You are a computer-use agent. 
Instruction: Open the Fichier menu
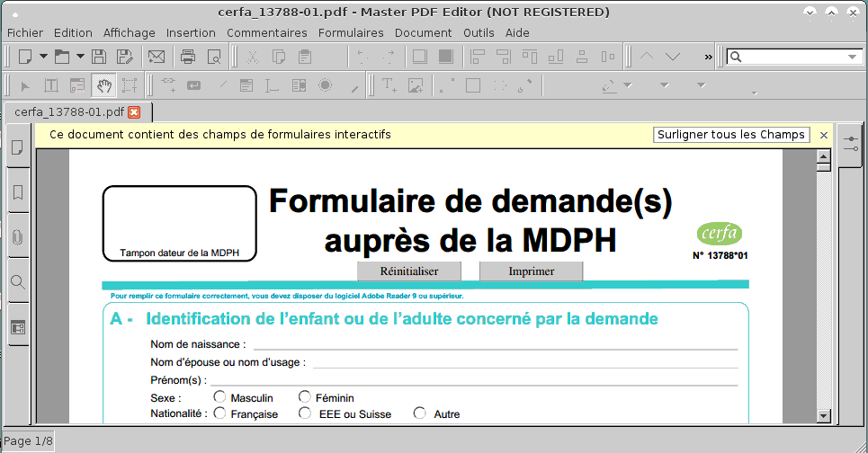[25, 32]
